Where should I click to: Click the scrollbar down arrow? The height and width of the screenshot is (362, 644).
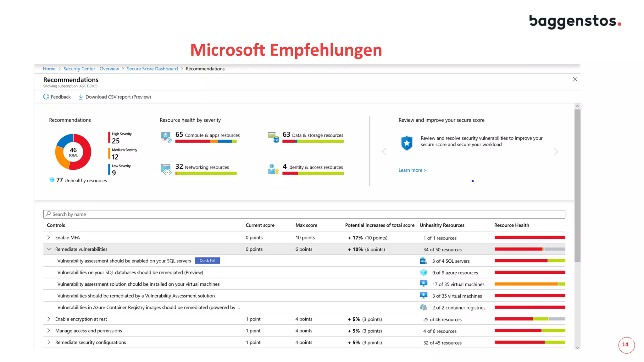(577, 347)
